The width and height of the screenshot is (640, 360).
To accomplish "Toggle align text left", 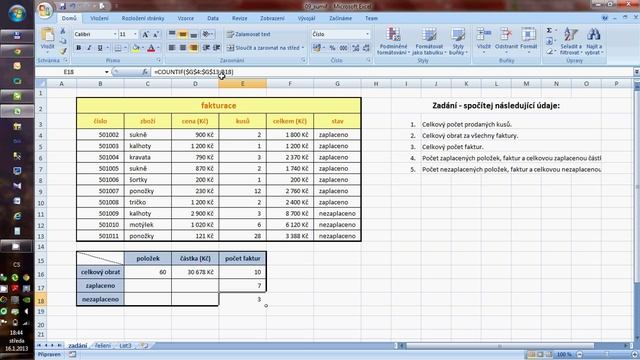I will 172,48.
